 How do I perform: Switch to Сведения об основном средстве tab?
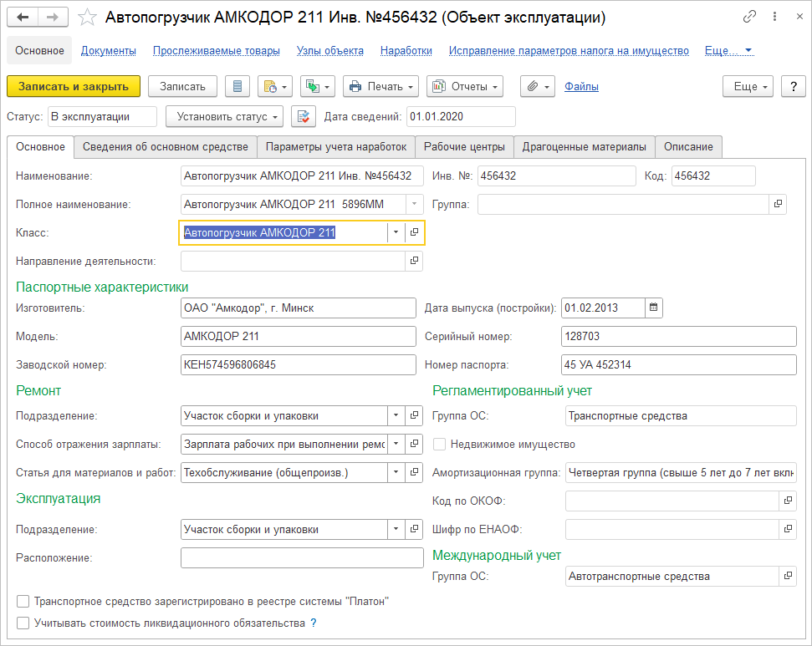pyautogui.click(x=166, y=147)
